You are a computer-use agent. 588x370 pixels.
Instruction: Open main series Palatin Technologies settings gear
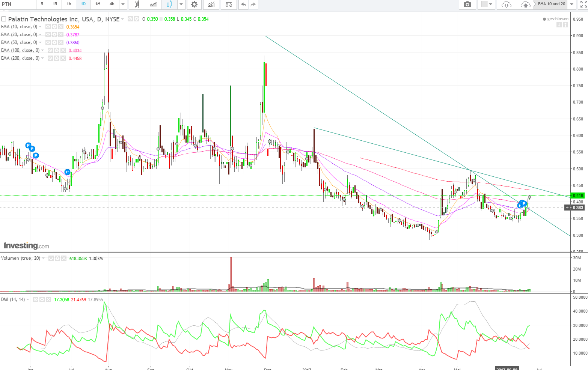(137, 19)
